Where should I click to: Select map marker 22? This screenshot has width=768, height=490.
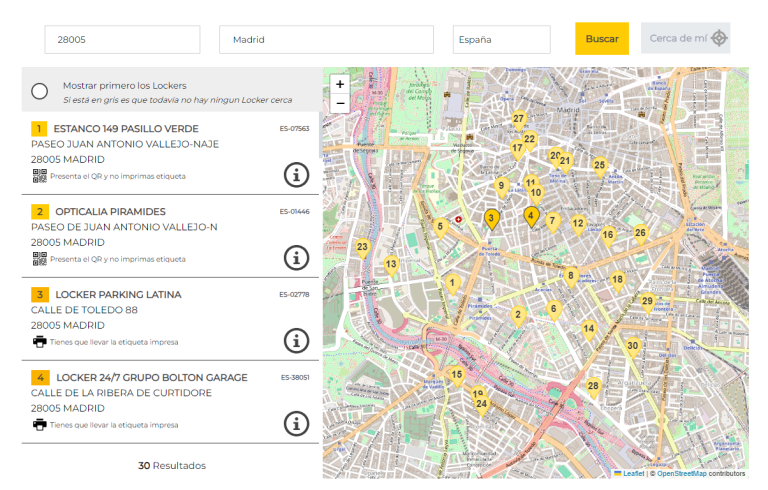pos(529,141)
